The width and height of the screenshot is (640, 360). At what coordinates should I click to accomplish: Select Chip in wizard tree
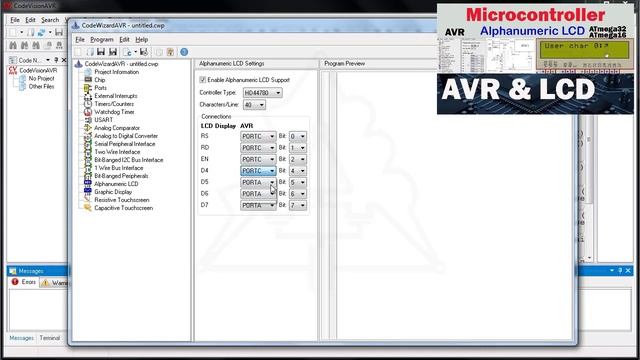(100, 80)
